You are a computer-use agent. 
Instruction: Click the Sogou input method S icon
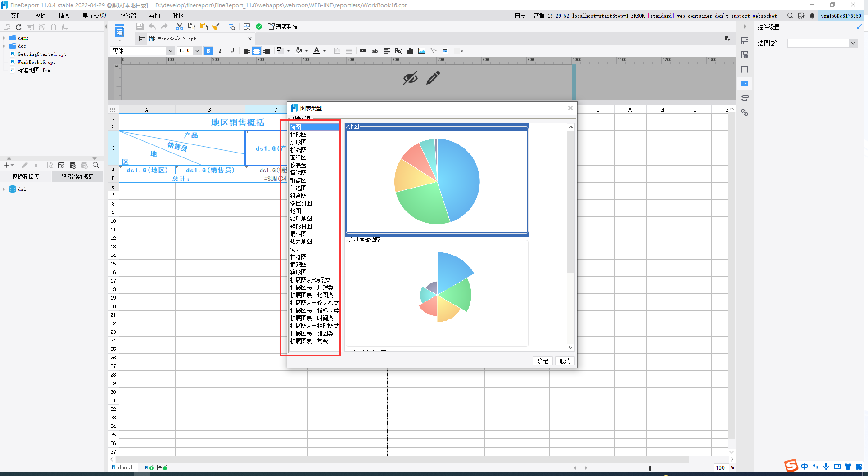point(791,466)
